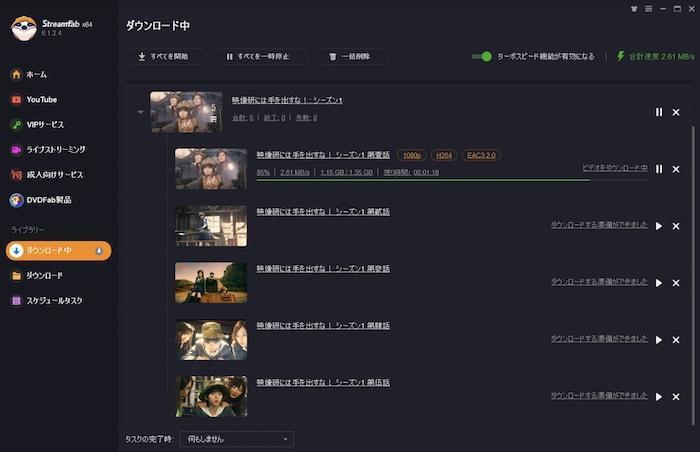Click the 第貳話 episode title

click(323, 212)
